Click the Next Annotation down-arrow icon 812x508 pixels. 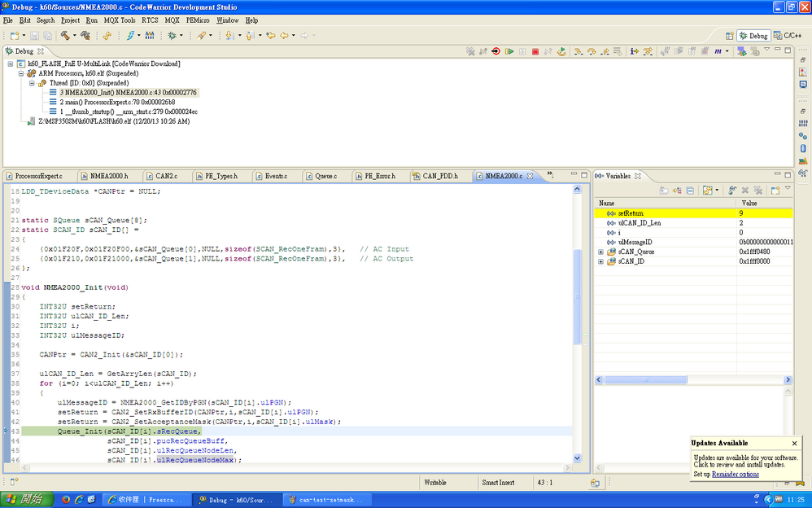(229, 36)
